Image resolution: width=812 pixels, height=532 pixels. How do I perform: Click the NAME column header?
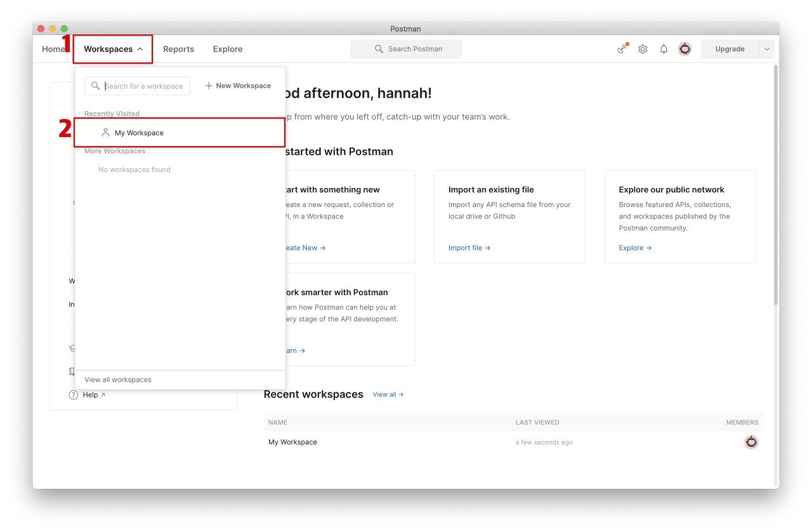[278, 422]
